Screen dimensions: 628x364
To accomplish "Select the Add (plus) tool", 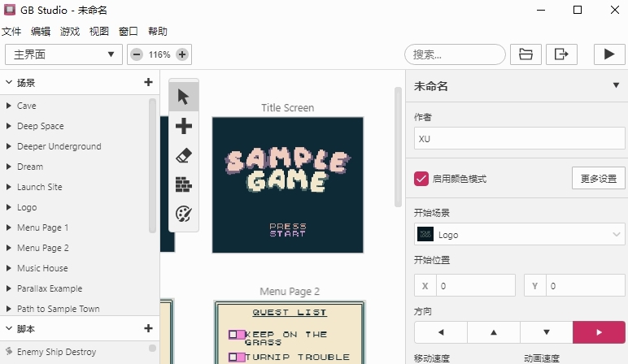I will [x=184, y=126].
